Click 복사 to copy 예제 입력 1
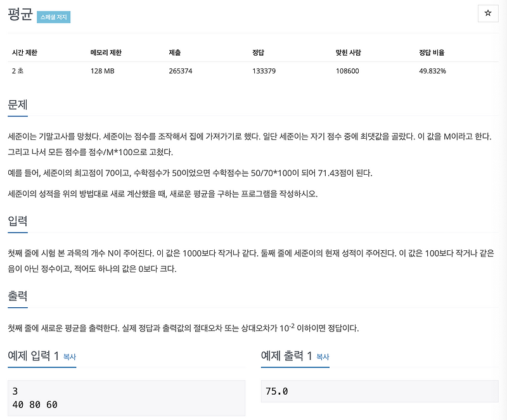This screenshot has height=420, width=507. pyautogui.click(x=70, y=357)
